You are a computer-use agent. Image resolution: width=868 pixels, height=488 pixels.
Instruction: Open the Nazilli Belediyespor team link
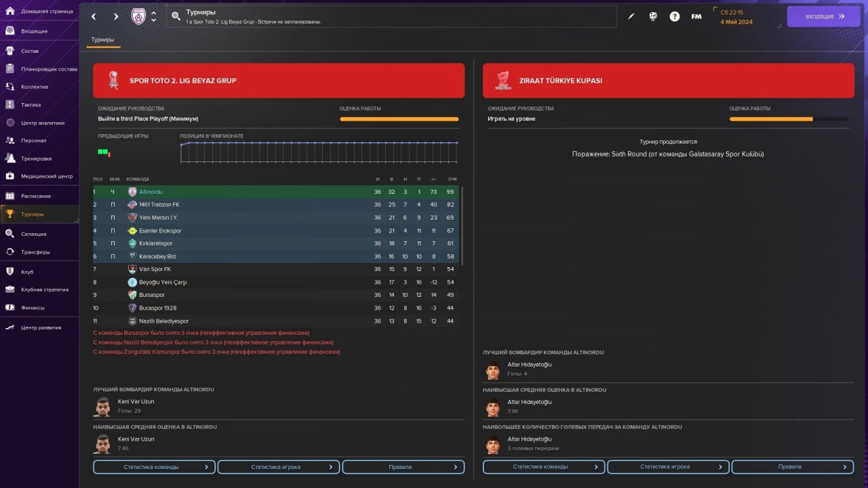coord(164,321)
